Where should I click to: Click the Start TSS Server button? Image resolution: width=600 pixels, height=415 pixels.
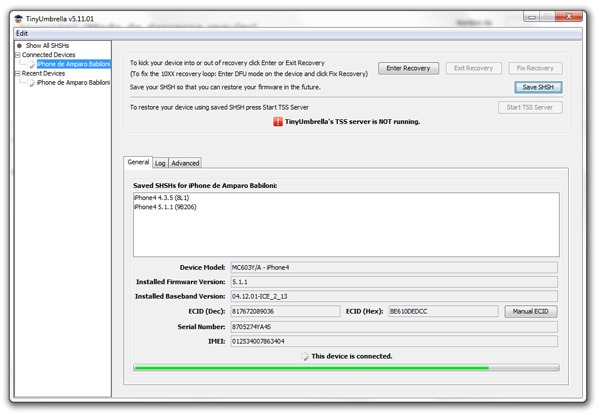[x=530, y=107]
